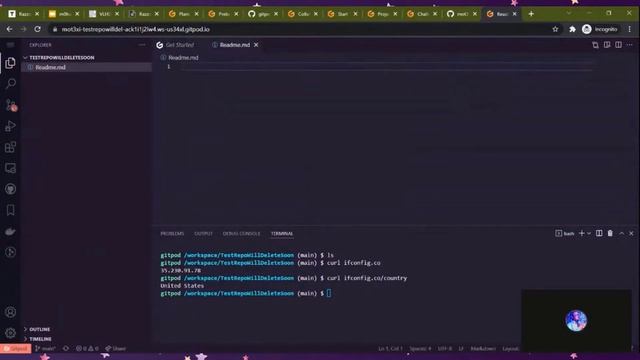Kill terminal with trash icon
The width and height of the screenshot is (640, 360).
tap(610, 233)
